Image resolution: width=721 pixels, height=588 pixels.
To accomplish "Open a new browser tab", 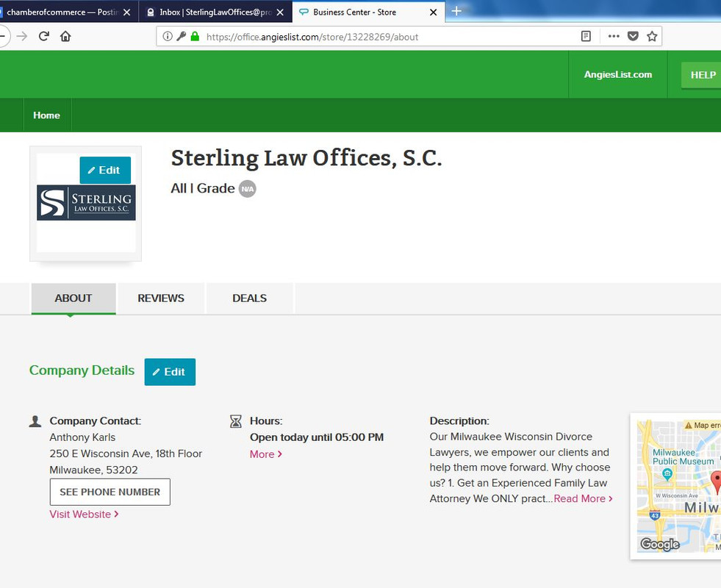I will coord(456,11).
